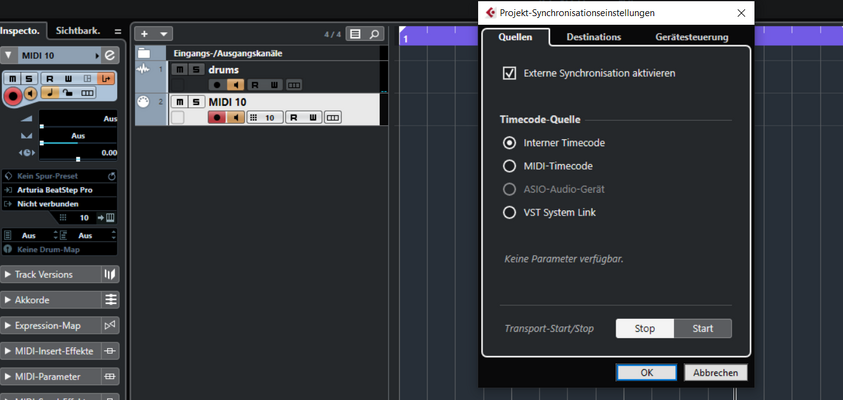Viewport: 843px width, 400px height.
Task: Open the track visibility configuration list icon
Action: [x=355, y=34]
